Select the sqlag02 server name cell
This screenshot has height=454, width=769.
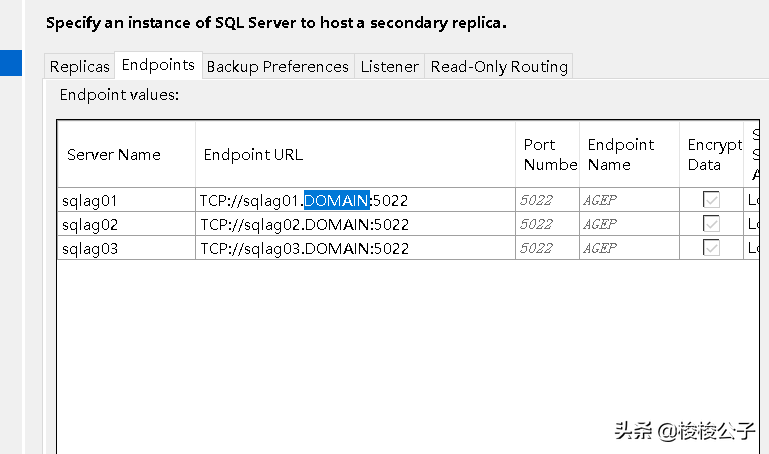click(x=127, y=224)
